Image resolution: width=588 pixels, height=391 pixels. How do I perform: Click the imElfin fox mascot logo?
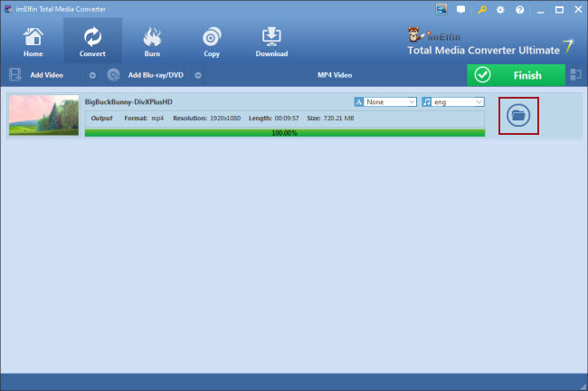point(414,34)
